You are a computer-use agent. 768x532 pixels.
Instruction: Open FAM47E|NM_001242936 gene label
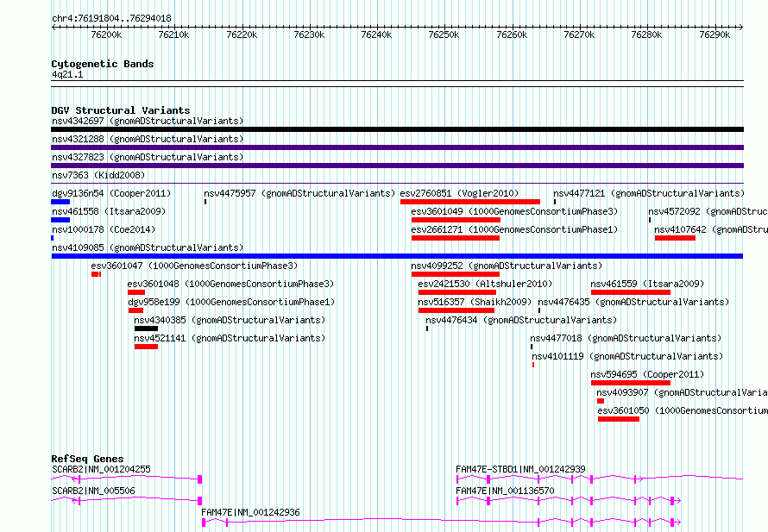click(x=251, y=512)
